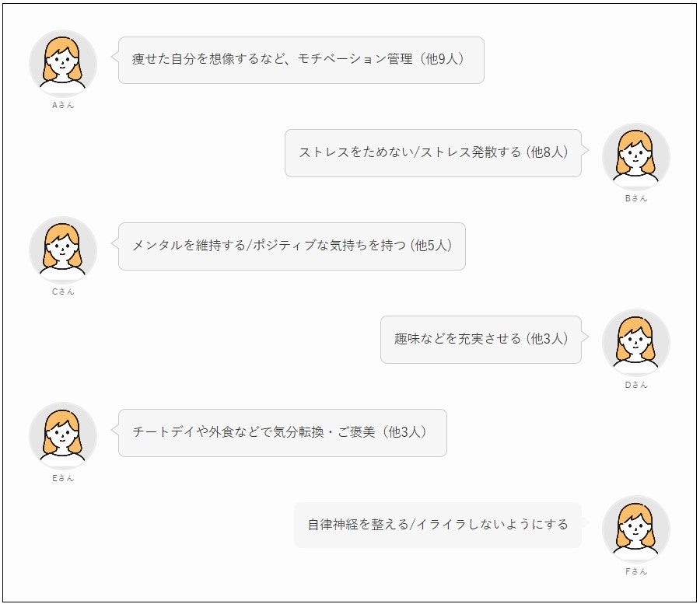Click the チートデイや外食 message bubble
This screenshot has height=604, width=700.
tap(282, 433)
